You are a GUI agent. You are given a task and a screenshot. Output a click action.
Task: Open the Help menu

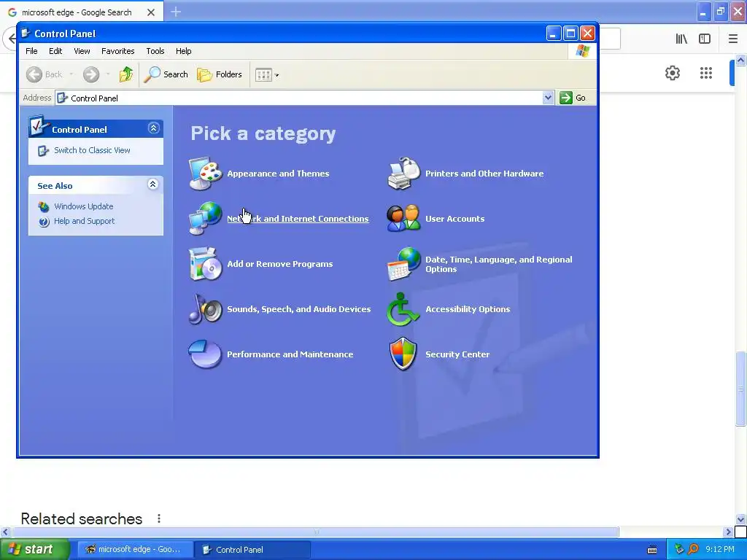[183, 51]
